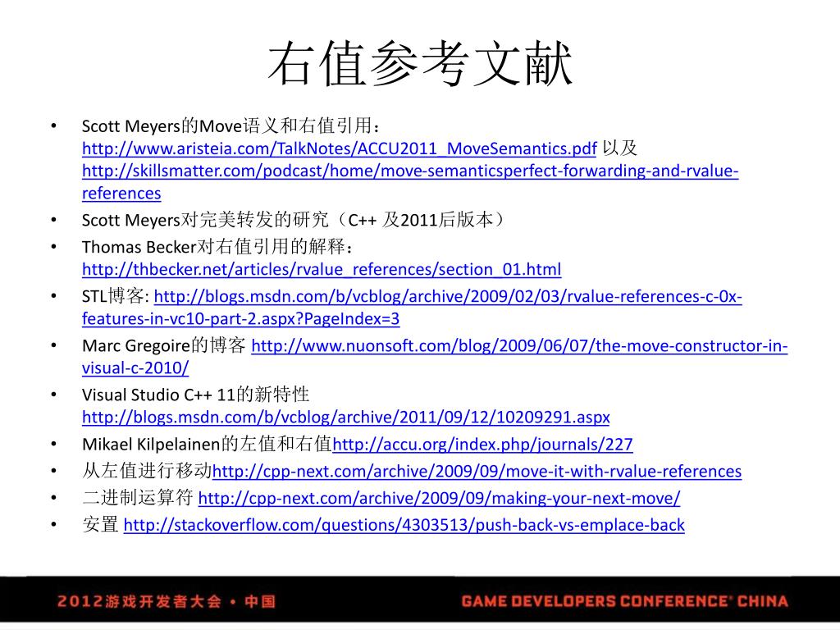Click the 二进制运算符 label
This screenshot has width=840, height=630.
pos(138,498)
